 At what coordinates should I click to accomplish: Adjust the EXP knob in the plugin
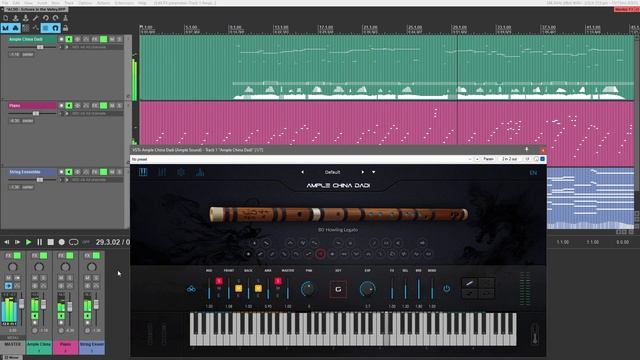click(367, 289)
